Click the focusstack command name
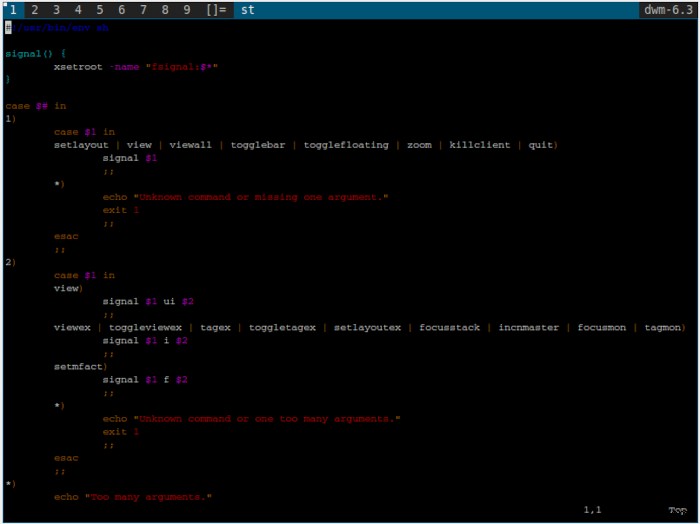The width and height of the screenshot is (700, 524). click(449, 327)
